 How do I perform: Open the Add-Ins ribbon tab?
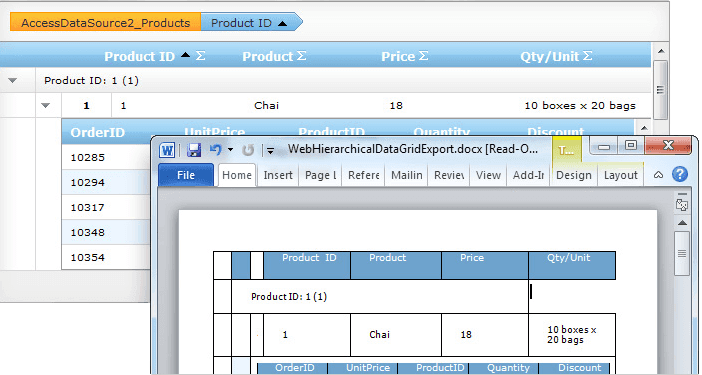pyautogui.click(x=528, y=175)
